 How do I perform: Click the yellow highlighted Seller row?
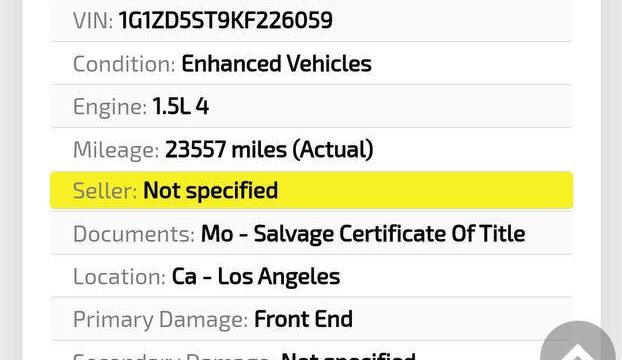(x=311, y=190)
